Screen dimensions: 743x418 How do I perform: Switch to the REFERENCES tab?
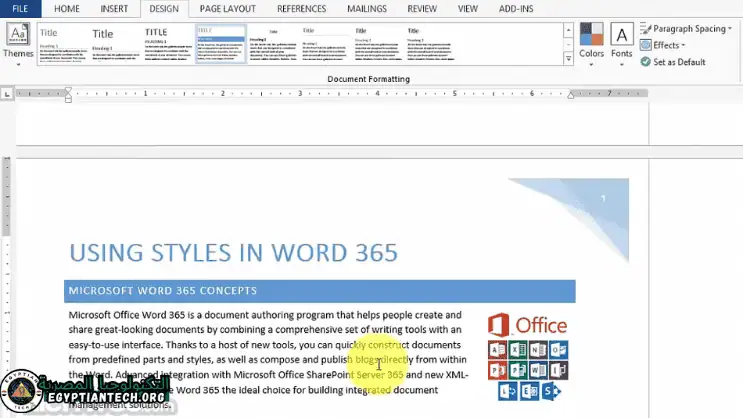[x=301, y=8]
